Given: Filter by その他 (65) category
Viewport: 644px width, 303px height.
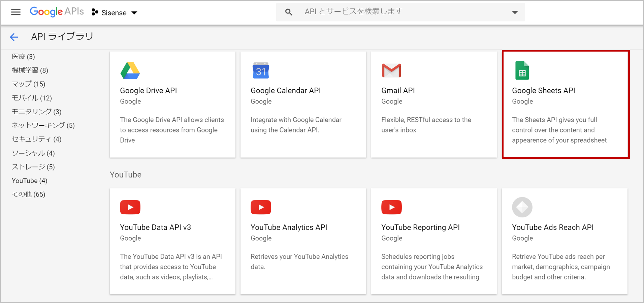Looking at the screenshot, I should click(28, 194).
